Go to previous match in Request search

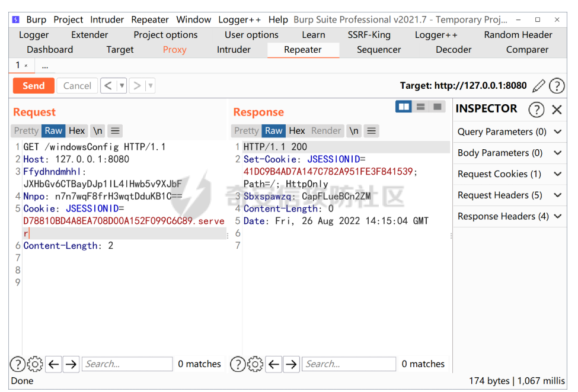(x=54, y=364)
